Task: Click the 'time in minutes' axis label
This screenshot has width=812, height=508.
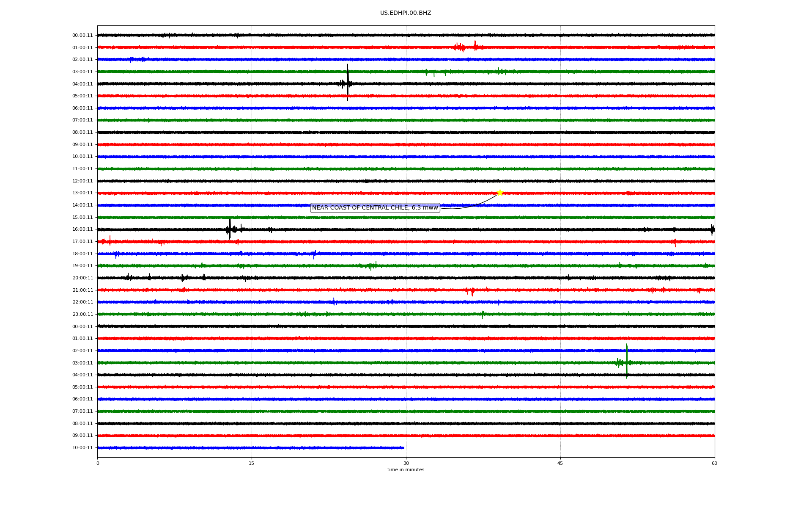Action: (405, 470)
